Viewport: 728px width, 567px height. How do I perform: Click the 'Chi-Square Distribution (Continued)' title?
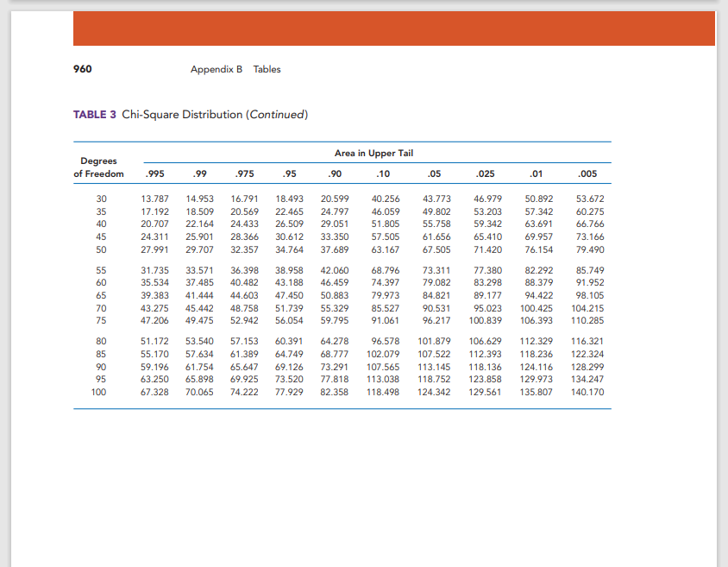[x=215, y=114]
